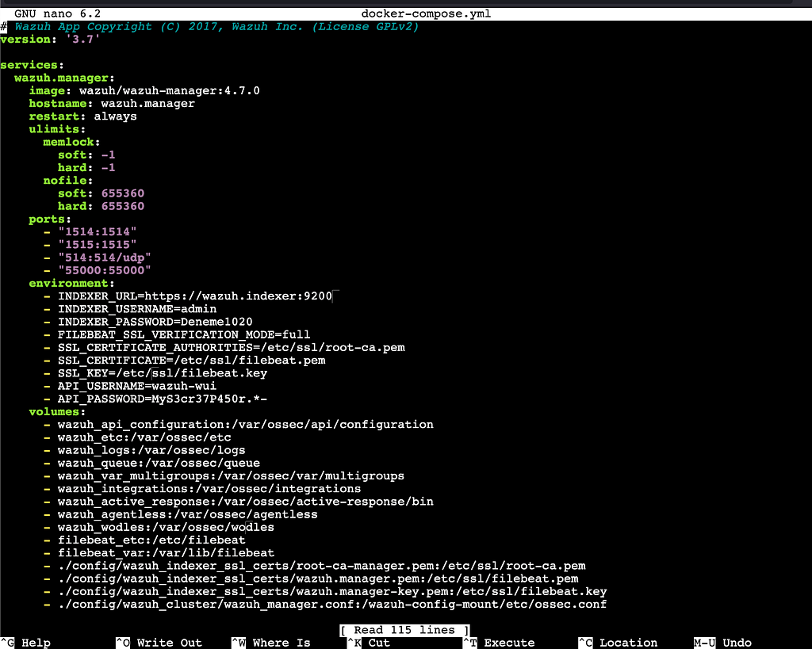Click the nofile soft: 655360 line
The image size is (812, 649).
101,193
